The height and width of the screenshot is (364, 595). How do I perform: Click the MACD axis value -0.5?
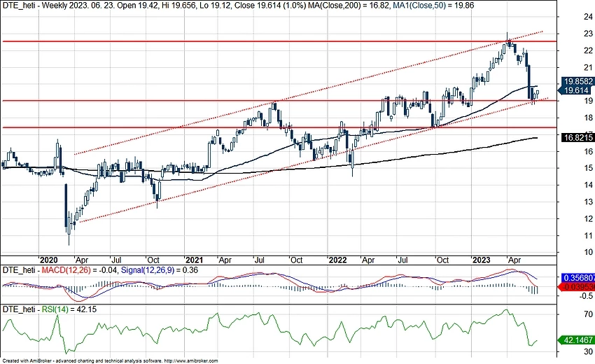[x=586, y=296]
